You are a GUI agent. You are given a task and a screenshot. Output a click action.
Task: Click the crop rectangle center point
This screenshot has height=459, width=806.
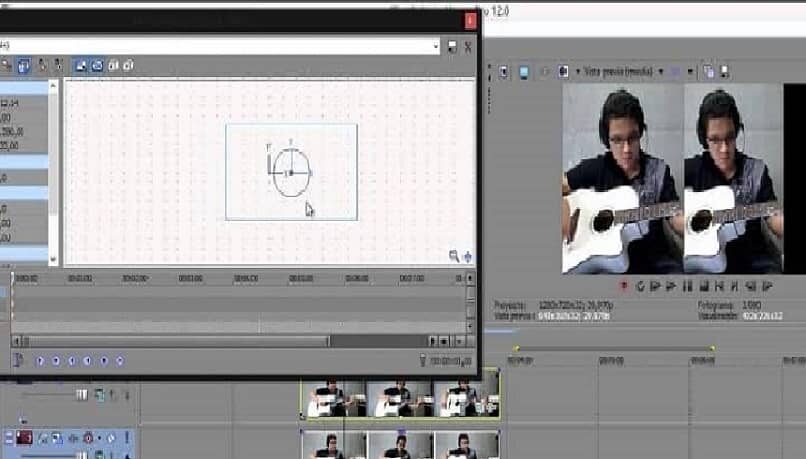(291, 173)
